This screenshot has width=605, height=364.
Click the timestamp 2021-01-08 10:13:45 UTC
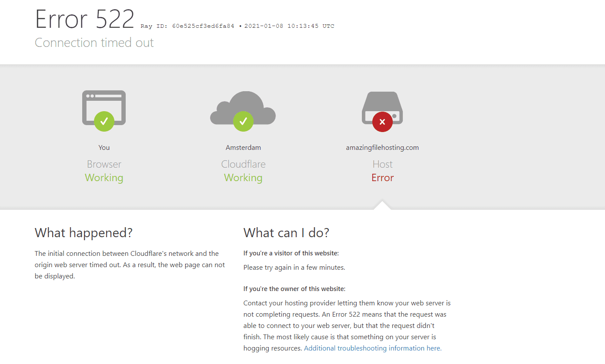coord(289,26)
